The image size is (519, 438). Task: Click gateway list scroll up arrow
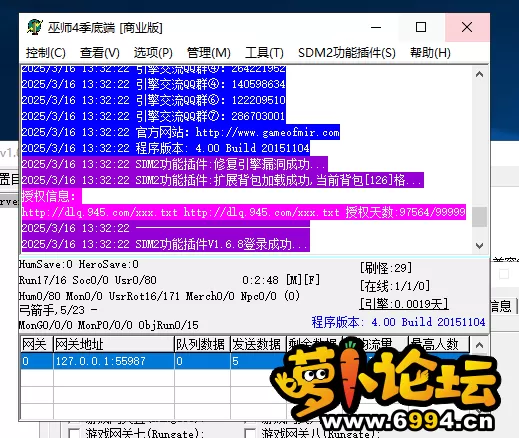[479, 345]
